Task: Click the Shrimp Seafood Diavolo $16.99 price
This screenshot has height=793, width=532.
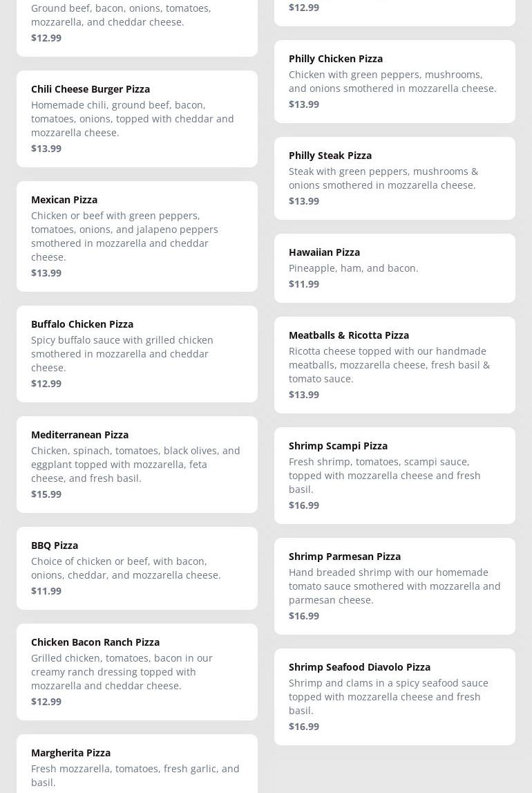Action: tap(304, 727)
